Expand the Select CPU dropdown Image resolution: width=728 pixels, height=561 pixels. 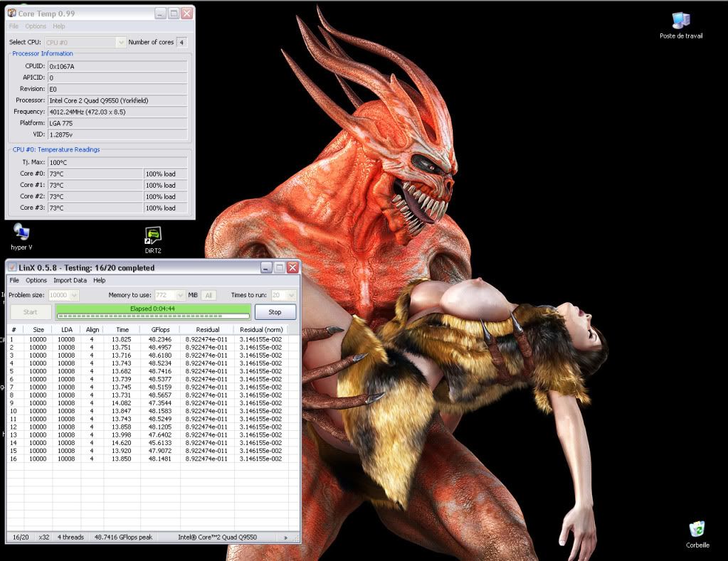point(120,43)
